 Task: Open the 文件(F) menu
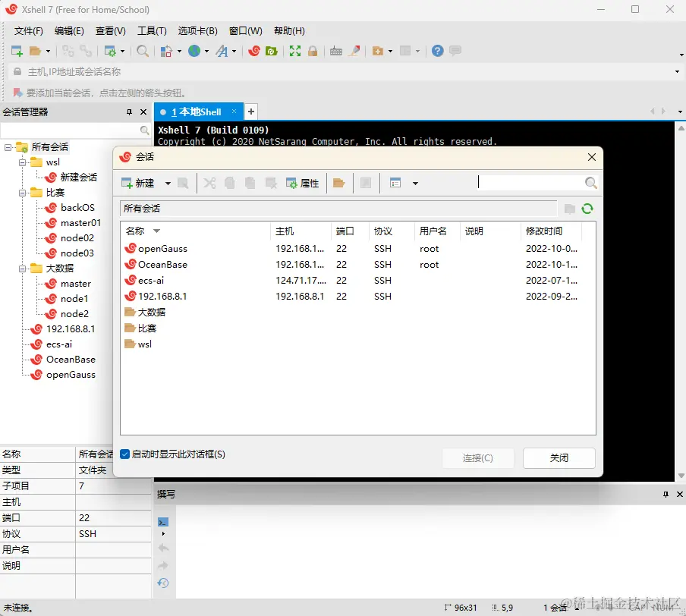point(28,31)
